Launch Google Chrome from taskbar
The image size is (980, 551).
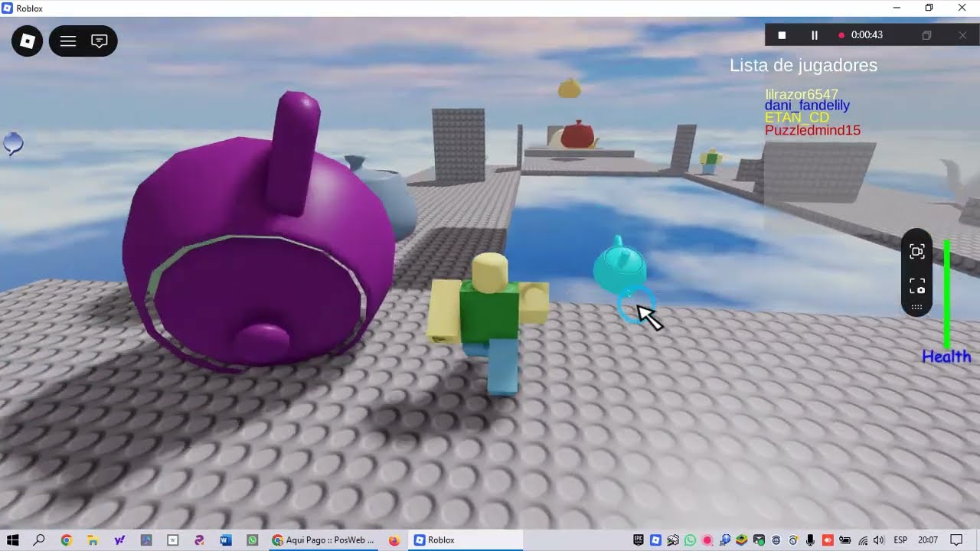click(x=67, y=540)
